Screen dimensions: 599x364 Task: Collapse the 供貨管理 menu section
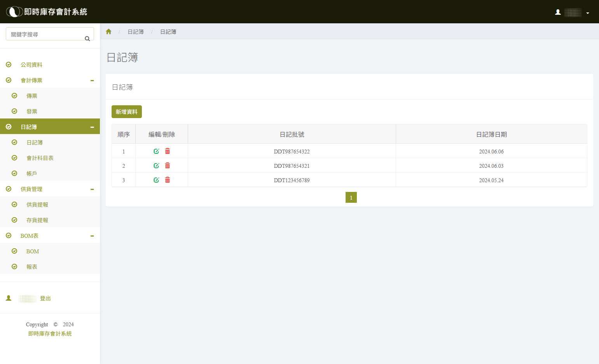pos(92,189)
